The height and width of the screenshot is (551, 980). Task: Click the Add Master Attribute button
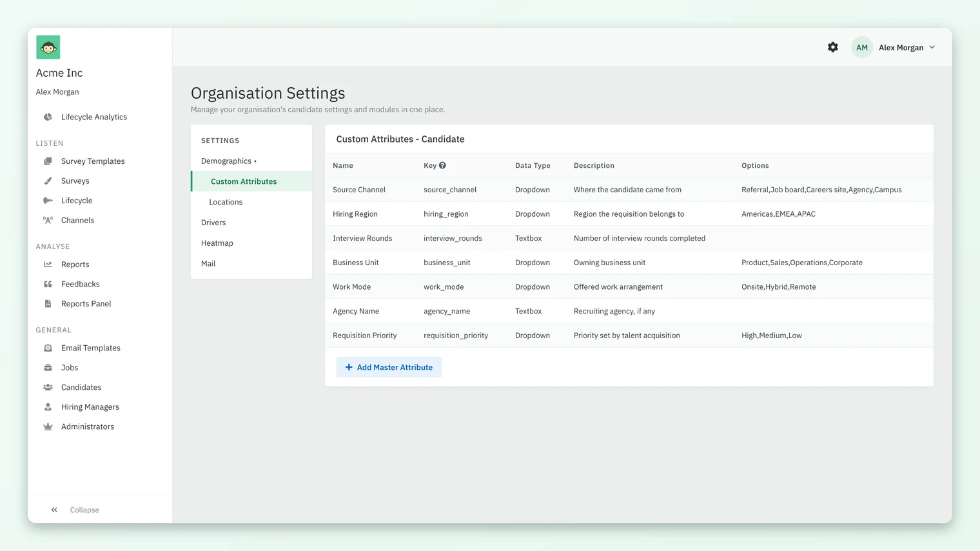(x=389, y=367)
